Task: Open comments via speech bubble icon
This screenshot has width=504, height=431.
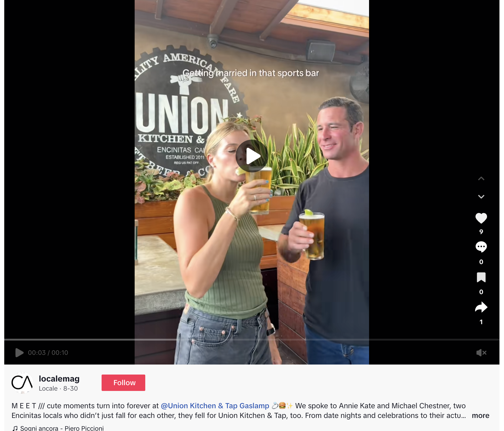Action: click(x=481, y=247)
